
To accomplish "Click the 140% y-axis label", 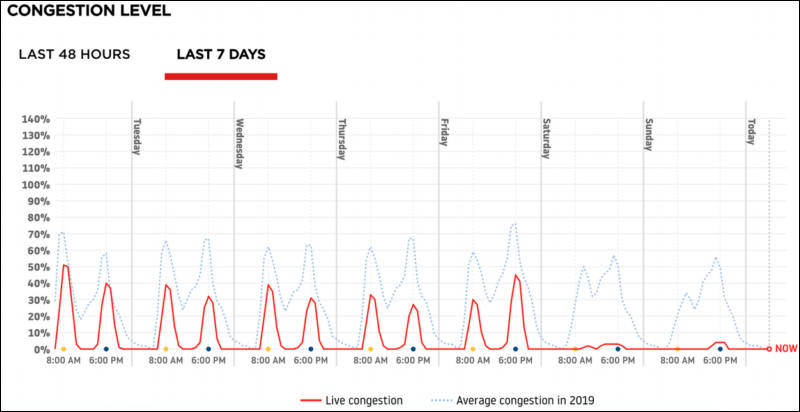I will click(x=36, y=119).
